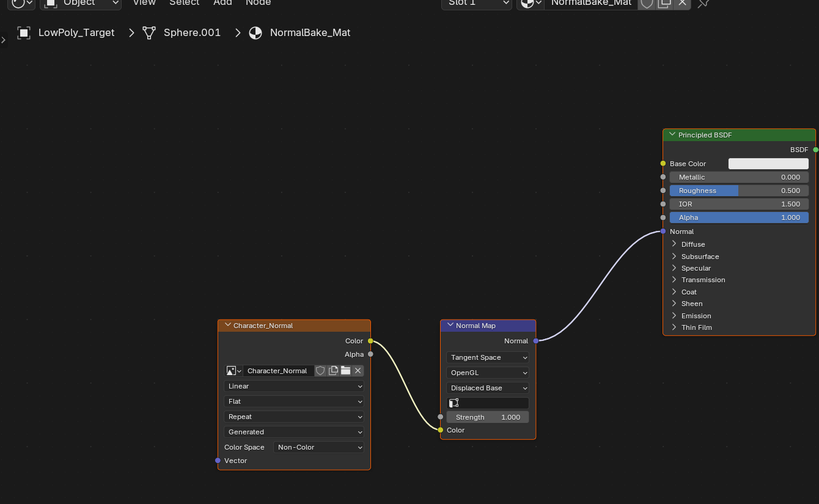Click the open image folder icon
This screenshot has width=819, height=504.
[346, 371]
